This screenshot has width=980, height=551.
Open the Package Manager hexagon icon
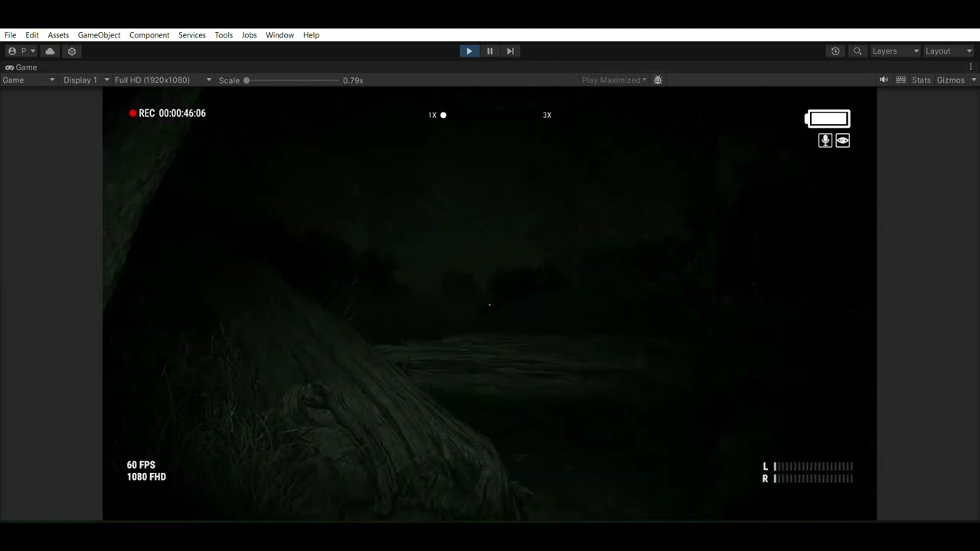click(72, 51)
